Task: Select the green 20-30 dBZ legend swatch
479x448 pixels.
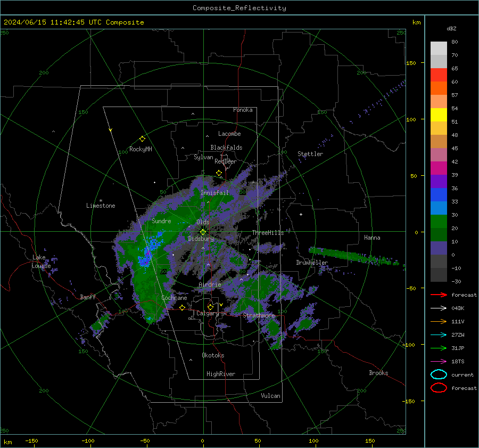Action: point(439,222)
